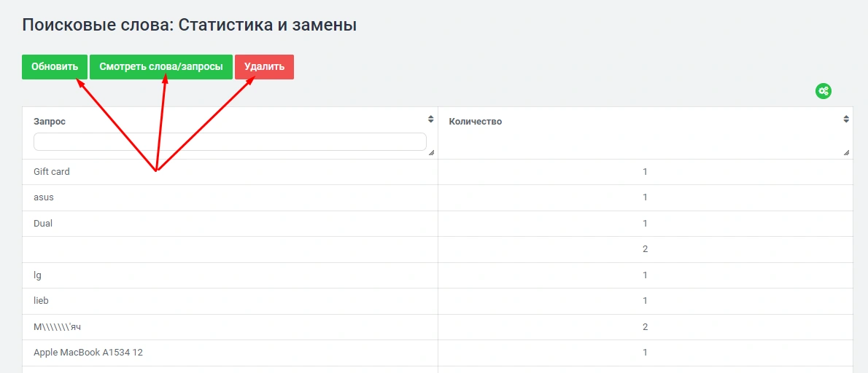Select the 'lg' query cell
This screenshot has height=373, width=868.
tap(38, 275)
